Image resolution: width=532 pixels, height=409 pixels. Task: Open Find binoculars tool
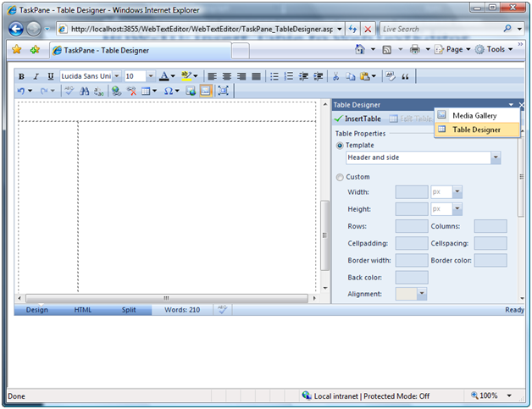click(x=84, y=91)
